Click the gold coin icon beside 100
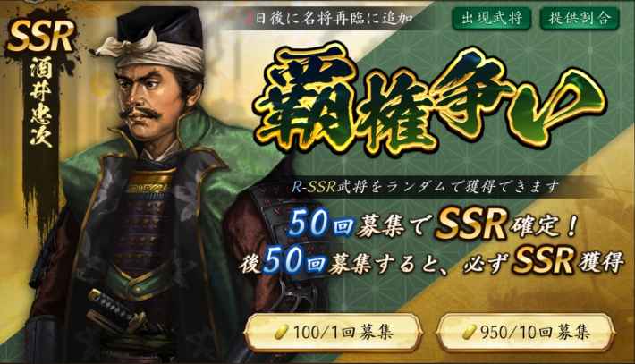635x364 pixels. click(x=282, y=333)
